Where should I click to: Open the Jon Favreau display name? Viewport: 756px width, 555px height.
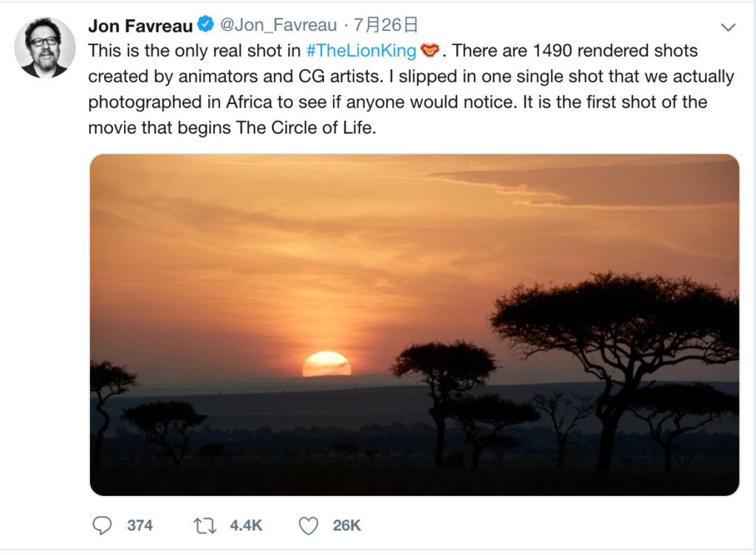140,25
